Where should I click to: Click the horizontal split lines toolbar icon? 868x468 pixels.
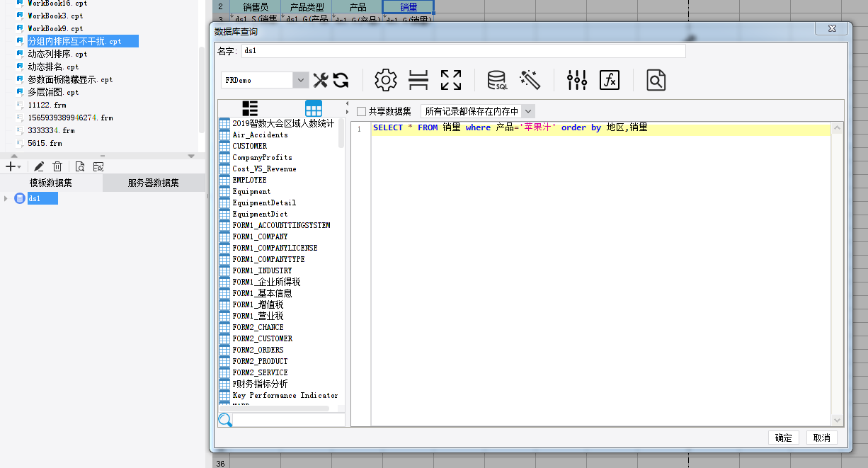point(418,80)
